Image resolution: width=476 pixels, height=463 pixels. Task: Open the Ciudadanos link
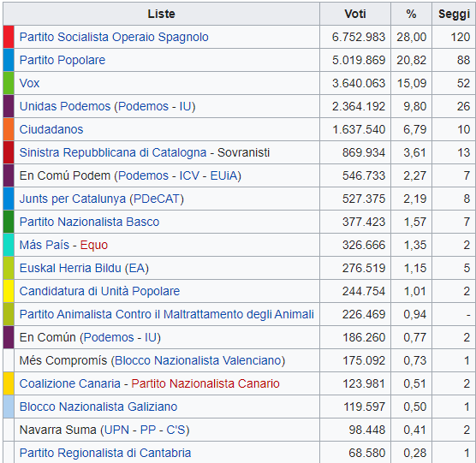(51, 129)
